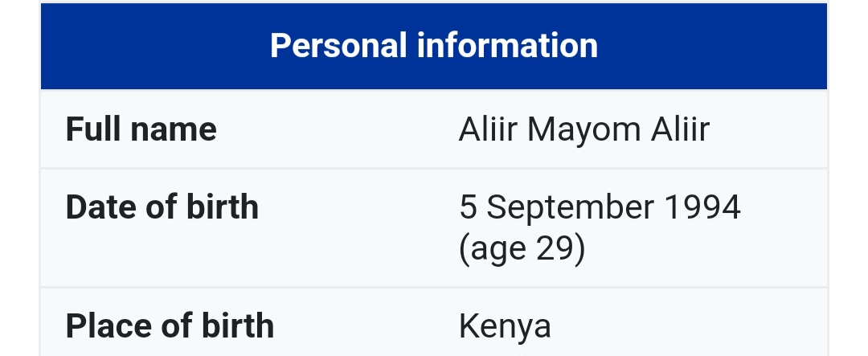Click the word Date in label
This screenshot has width=868, height=356.
(x=102, y=207)
